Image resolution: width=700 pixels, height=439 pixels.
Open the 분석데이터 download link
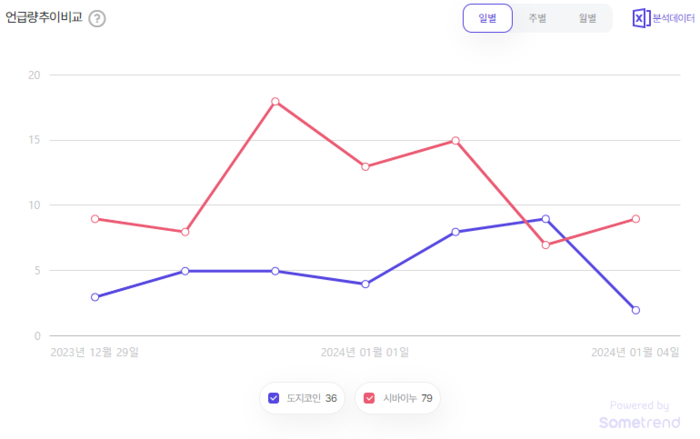(673, 18)
